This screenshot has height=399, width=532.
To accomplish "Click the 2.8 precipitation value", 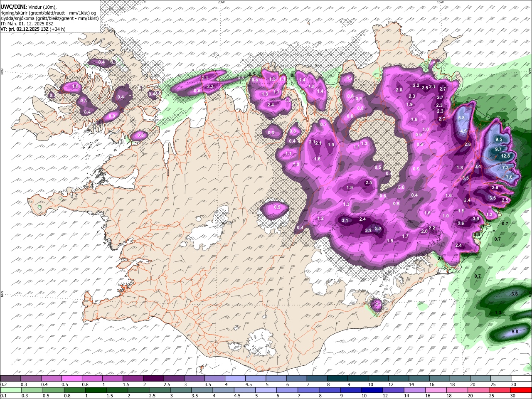I will coord(468,144).
